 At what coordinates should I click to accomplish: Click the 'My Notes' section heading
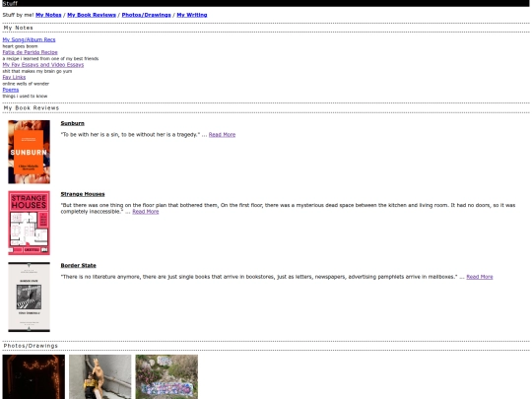19,28
